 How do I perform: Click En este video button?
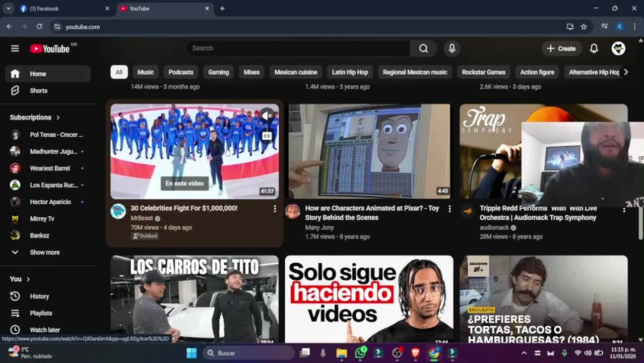tap(184, 184)
